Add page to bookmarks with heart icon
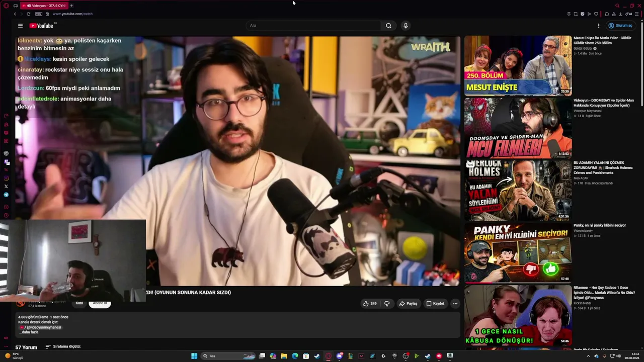The height and width of the screenshot is (362, 644). pos(596,14)
